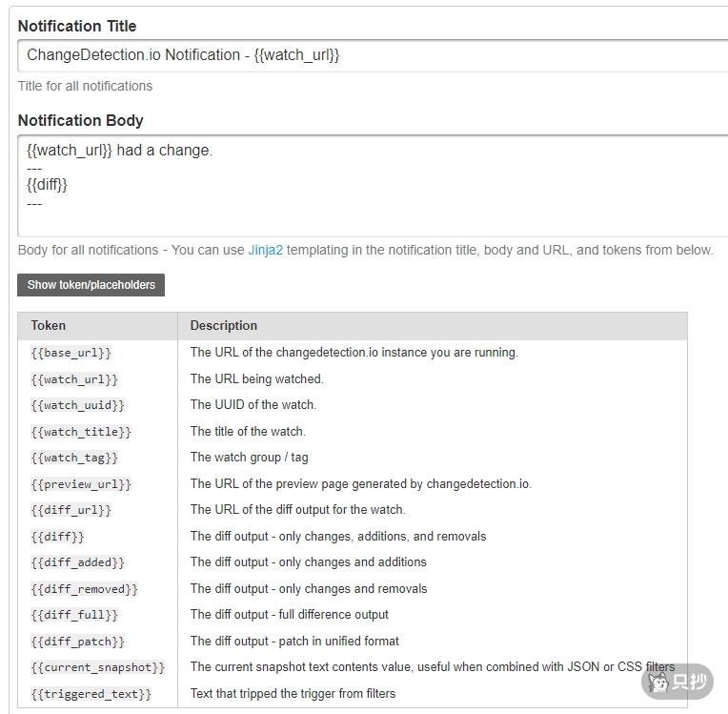The image size is (728, 714).
Task: Select the {{watch_url}} token in the table
Action: (74, 379)
